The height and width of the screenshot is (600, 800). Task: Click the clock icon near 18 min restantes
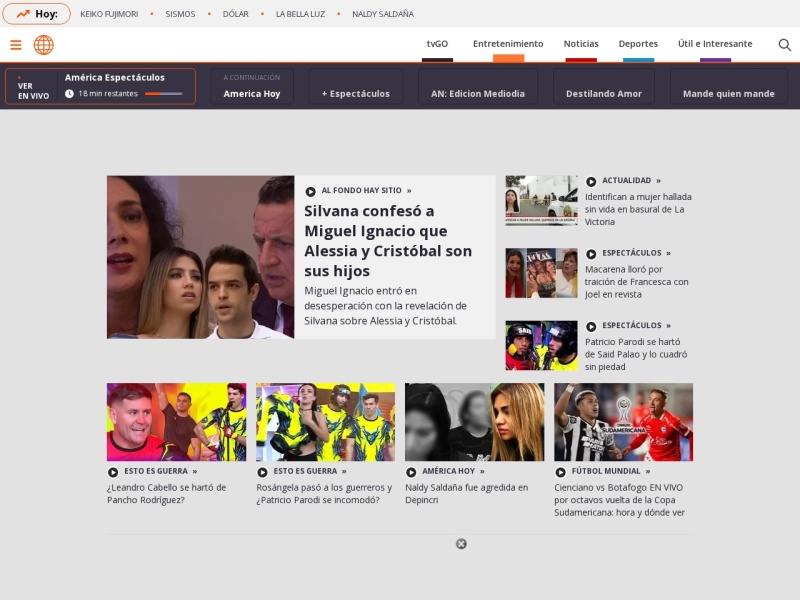[x=69, y=94]
